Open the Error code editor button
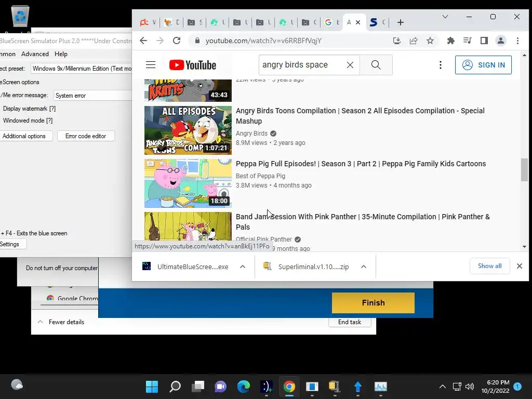Viewport: 532px width, 399px height. [86, 136]
